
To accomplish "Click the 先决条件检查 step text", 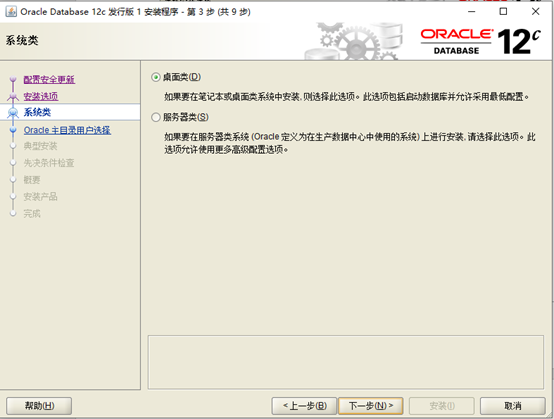I will 49,163.
